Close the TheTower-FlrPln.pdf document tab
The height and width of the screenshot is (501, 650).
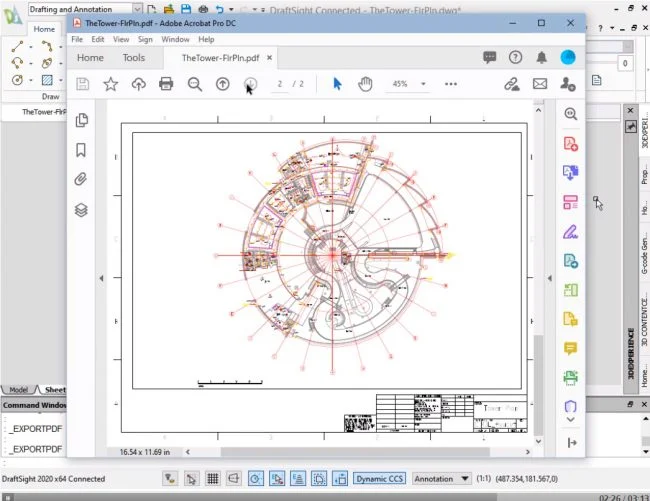(x=269, y=58)
